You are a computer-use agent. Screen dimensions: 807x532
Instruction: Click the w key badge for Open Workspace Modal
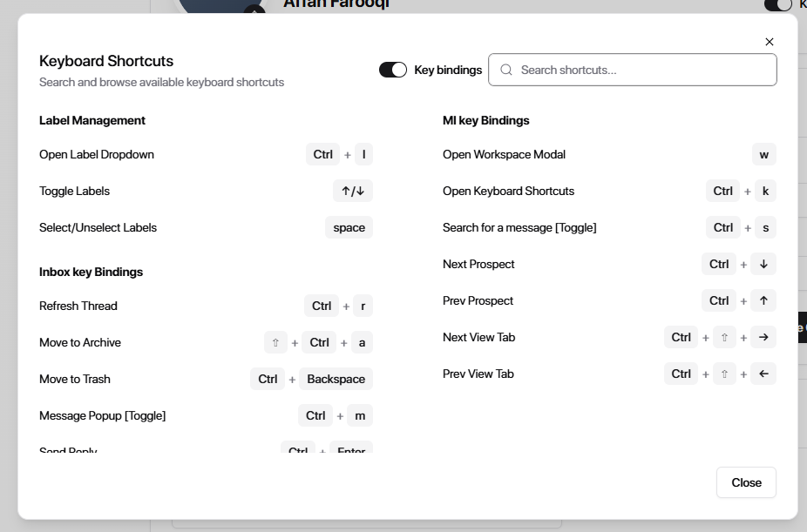point(763,154)
